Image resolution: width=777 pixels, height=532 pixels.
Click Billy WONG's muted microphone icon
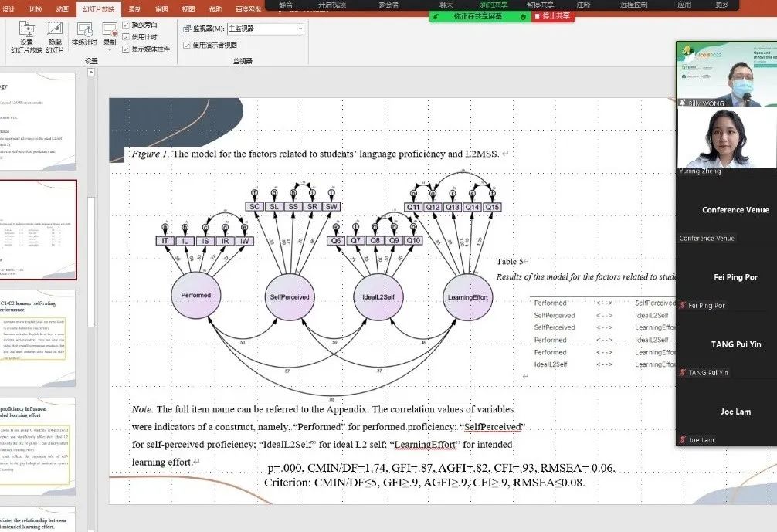pos(683,102)
